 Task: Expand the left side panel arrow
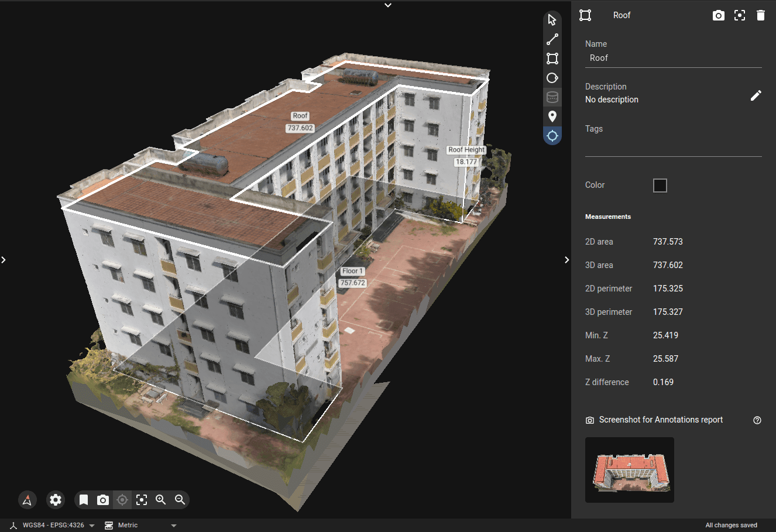pyautogui.click(x=4, y=260)
